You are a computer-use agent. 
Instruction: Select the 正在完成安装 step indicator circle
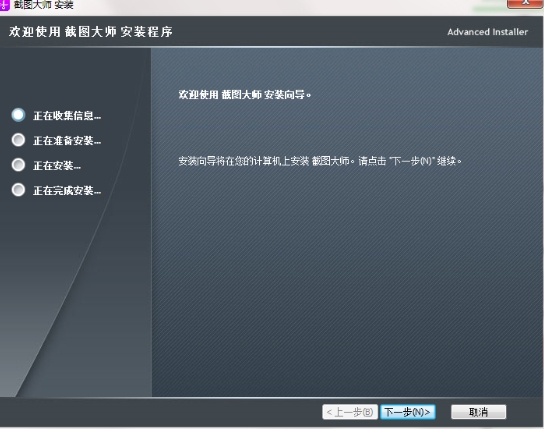click(18, 190)
